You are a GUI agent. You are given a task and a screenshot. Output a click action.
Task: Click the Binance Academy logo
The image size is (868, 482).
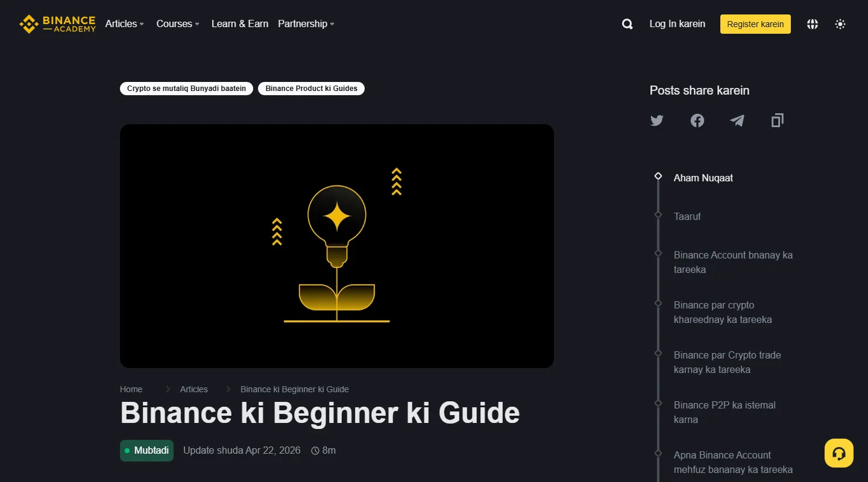coord(57,24)
